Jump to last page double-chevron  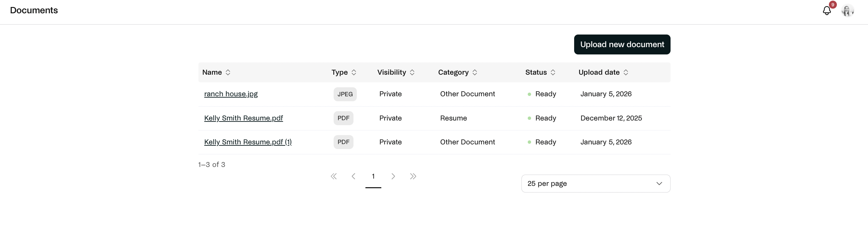point(413,176)
